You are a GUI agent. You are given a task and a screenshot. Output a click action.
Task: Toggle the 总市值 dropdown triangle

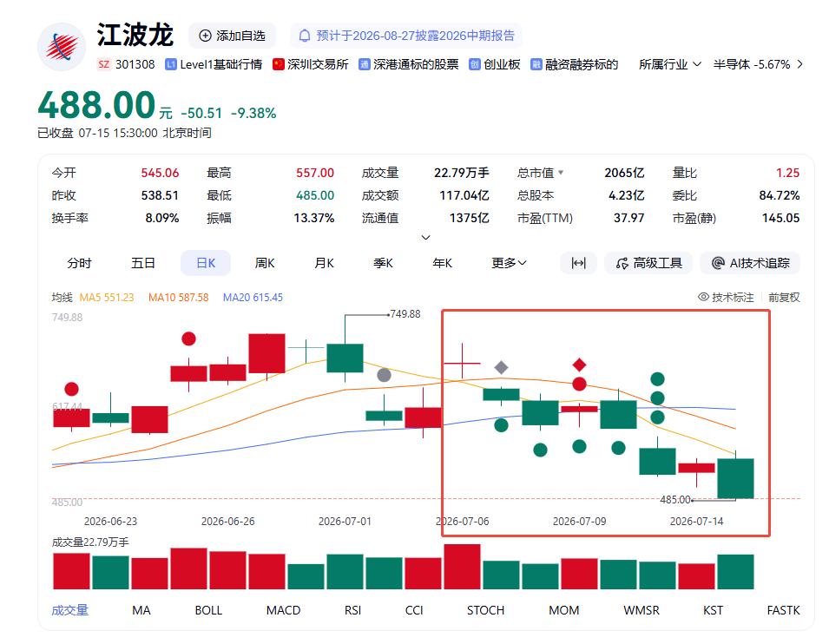click(x=561, y=173)
